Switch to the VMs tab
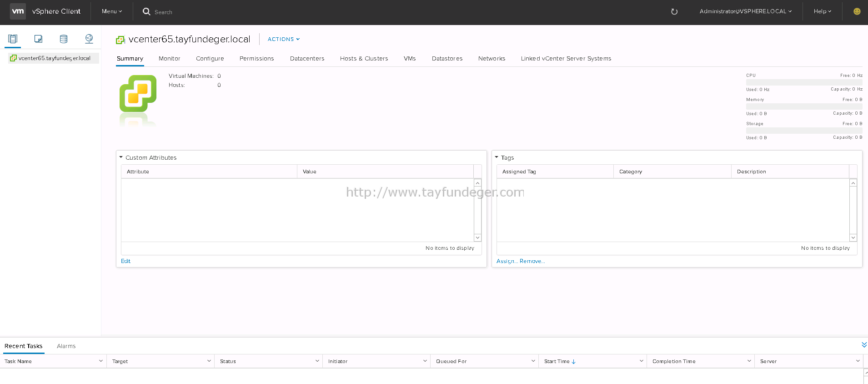 tap(410, 58)
